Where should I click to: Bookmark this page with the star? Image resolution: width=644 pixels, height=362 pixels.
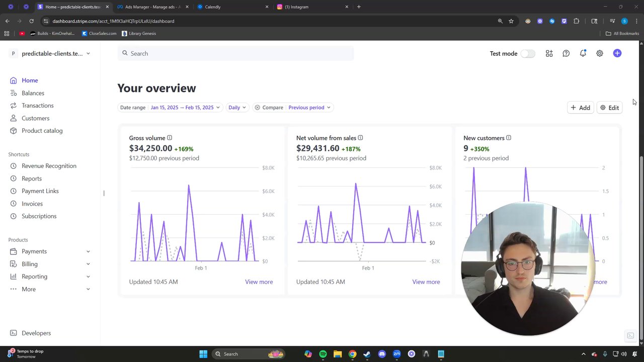click(x=511, y=21)
